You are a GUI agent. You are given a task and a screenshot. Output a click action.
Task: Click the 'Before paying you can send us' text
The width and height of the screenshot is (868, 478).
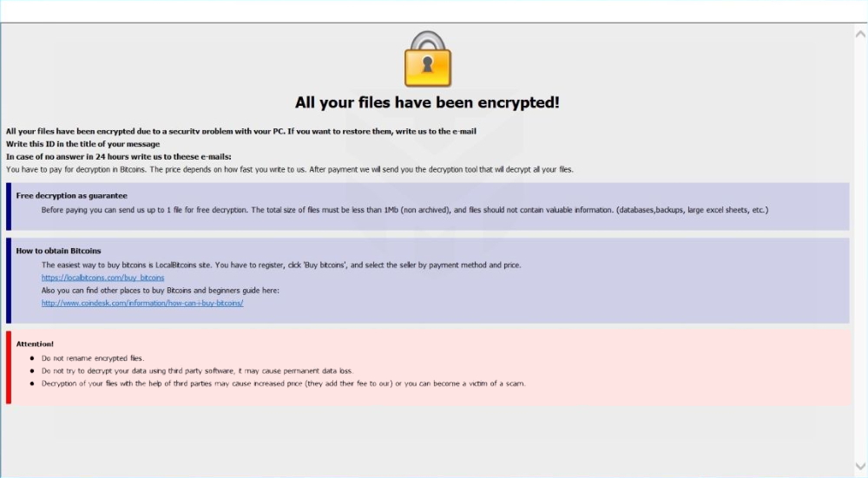pos(404,210)
